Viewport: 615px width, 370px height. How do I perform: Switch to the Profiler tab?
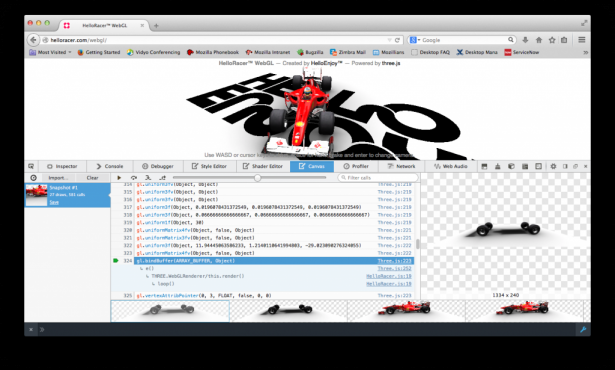[356, 166]
